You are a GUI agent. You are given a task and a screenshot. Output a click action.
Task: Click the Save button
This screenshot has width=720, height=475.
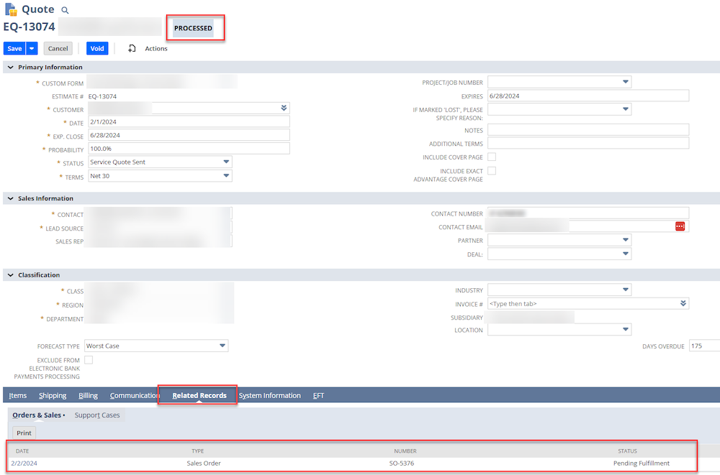(14, 48)
